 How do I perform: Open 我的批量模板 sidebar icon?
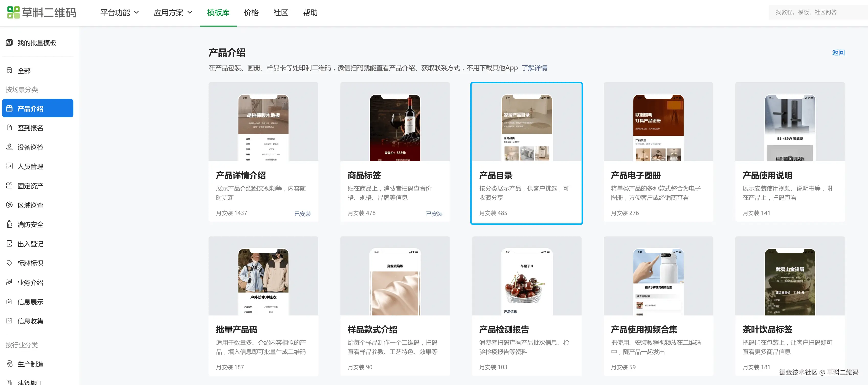tap(9, 43)
